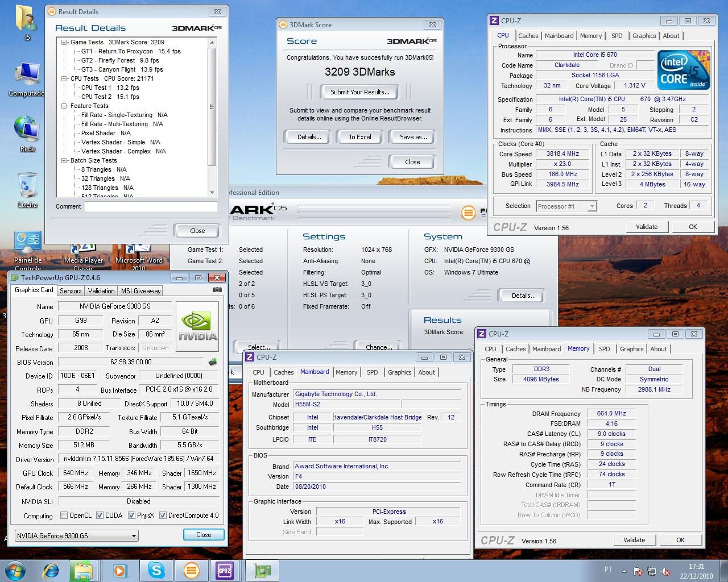The height and width of the screenshot is (582, 728).
Task: Open the Rede network desktop icon
Action: (x=27, y=134)
